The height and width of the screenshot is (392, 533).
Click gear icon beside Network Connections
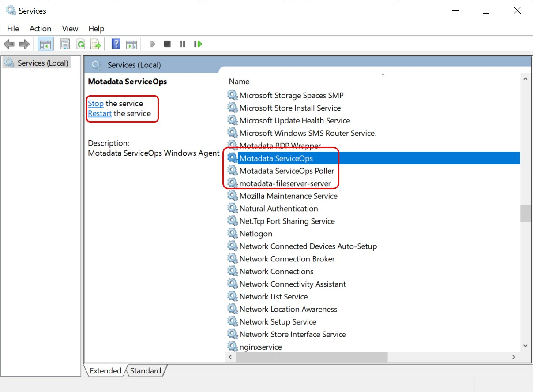[232, 271]
